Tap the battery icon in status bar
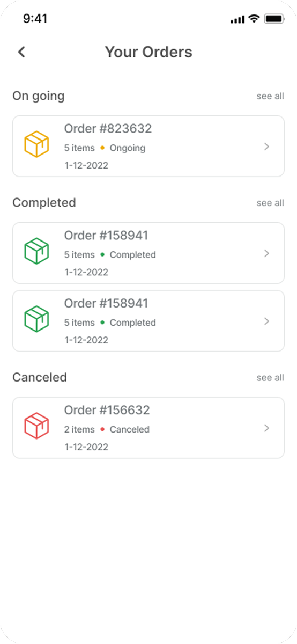The height and width of the screenshot is (644, 297). [274, 19]
